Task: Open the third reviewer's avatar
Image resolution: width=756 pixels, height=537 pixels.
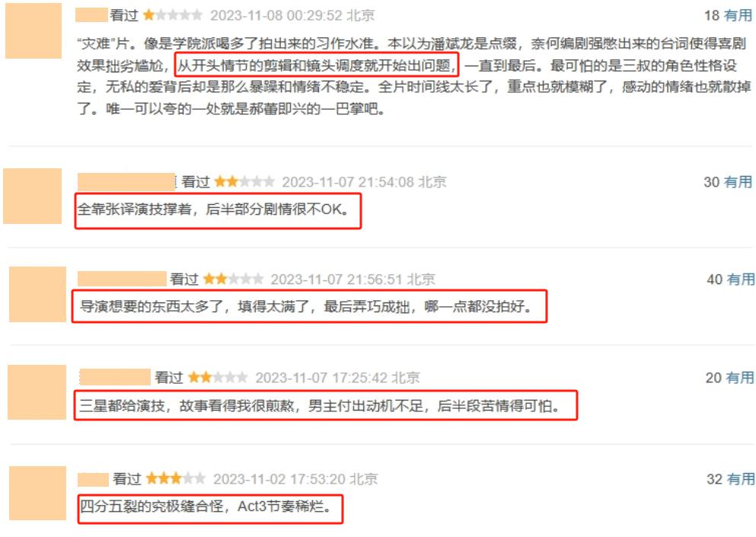Action: coord(37,294)
